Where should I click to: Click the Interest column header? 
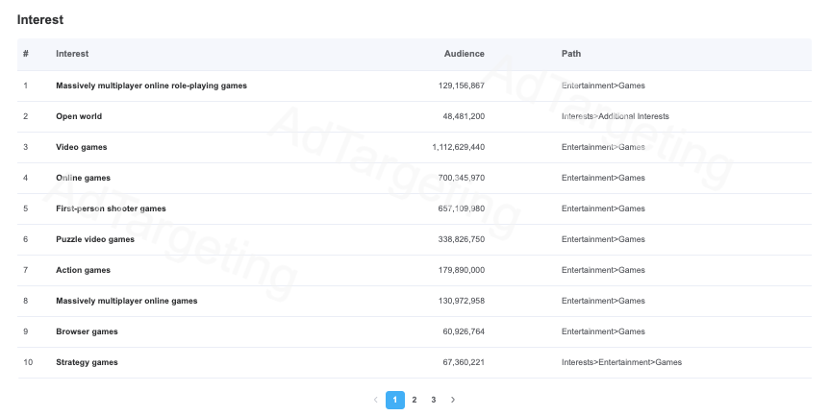point(72,54)
